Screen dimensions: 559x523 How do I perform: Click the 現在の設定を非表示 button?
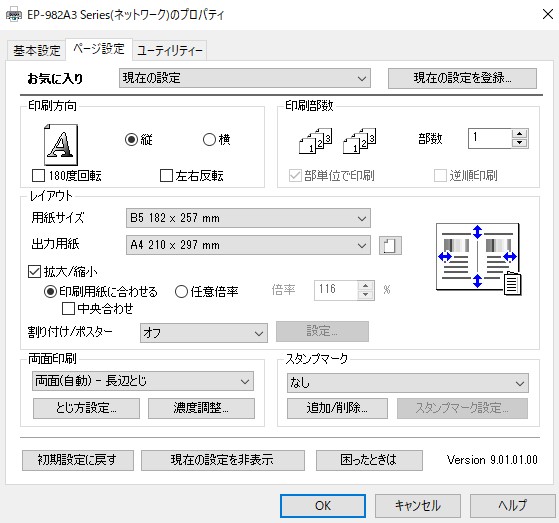tap(223, 460)
